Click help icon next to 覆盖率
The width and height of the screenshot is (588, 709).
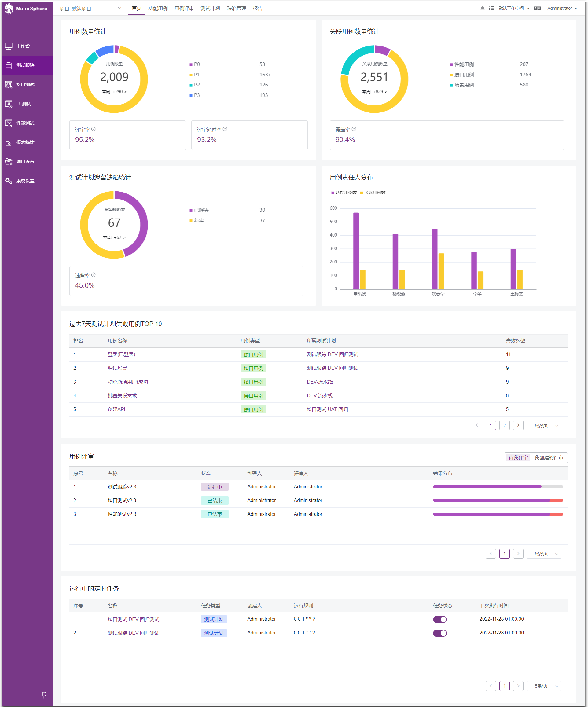(x=354, y=129)
